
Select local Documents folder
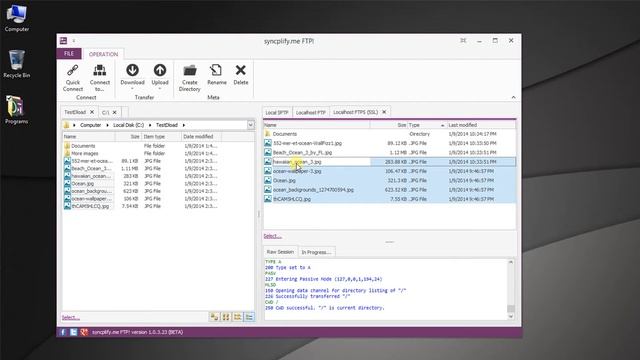[83, 146]
